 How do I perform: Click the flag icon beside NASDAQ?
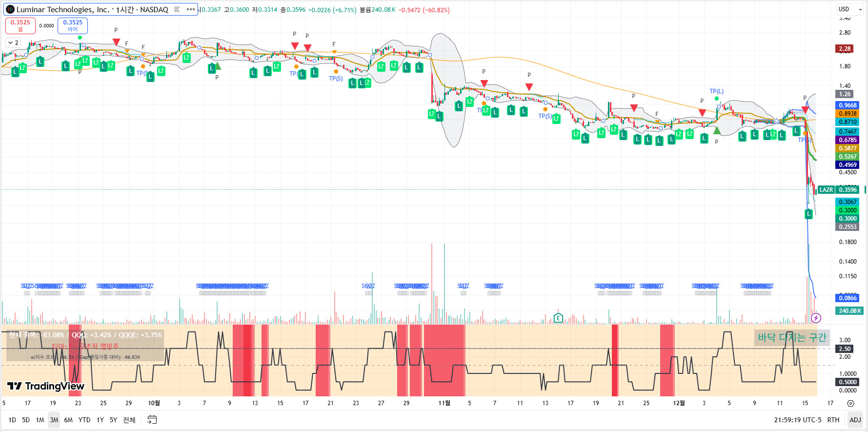tap(177, 9)
